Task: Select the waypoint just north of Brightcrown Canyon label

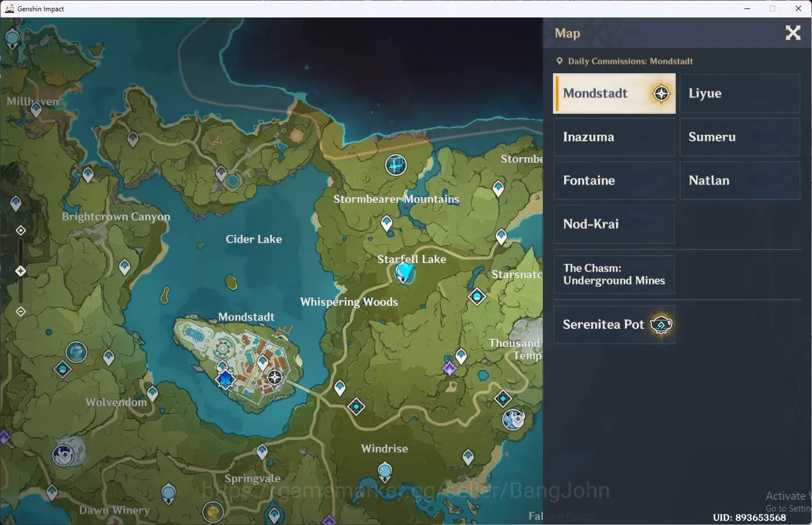Action: 88,175
